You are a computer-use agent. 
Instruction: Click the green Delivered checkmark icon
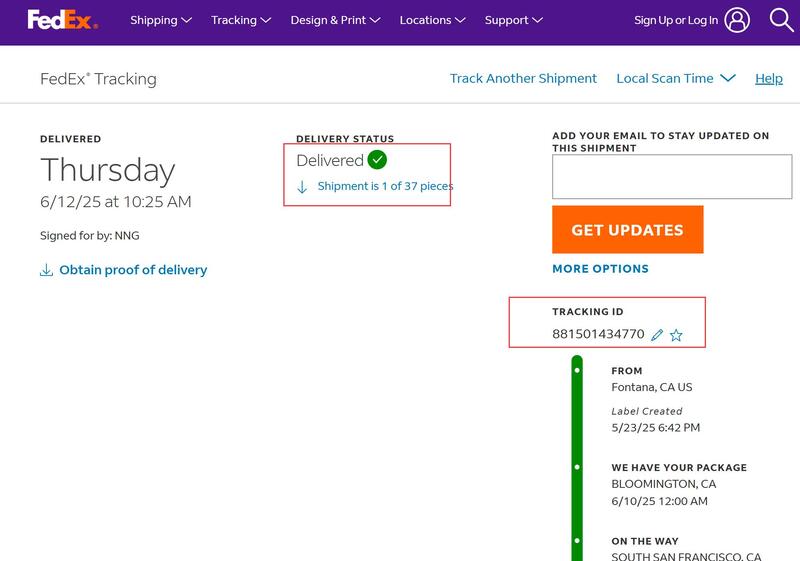(377, 160)
